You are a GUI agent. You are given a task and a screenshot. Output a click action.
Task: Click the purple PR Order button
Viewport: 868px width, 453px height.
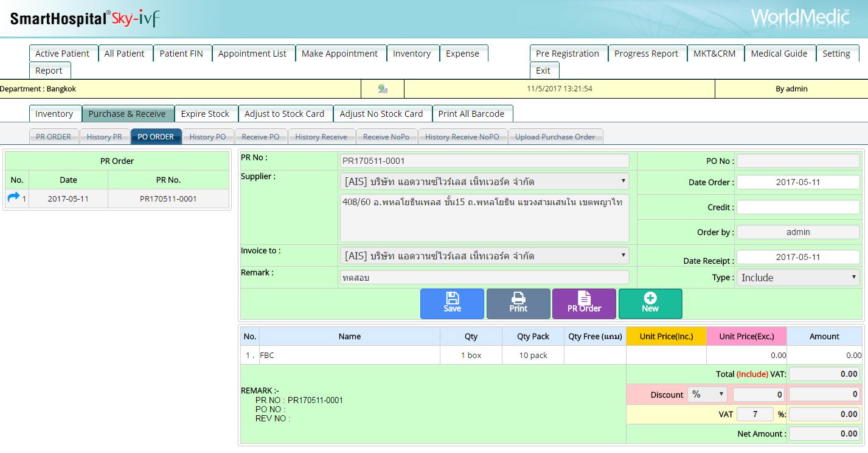click(584, 303)
